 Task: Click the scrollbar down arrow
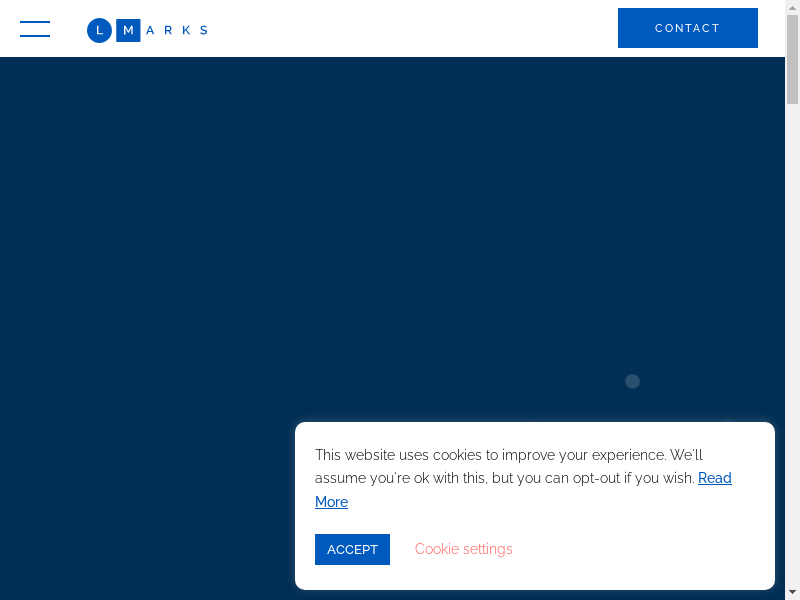point(792,592)
